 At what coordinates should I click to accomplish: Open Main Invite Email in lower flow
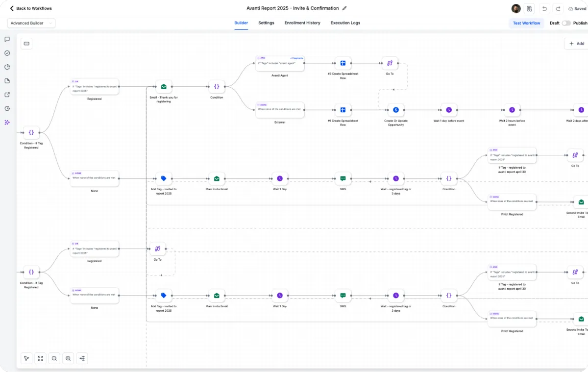coord(217,296)
